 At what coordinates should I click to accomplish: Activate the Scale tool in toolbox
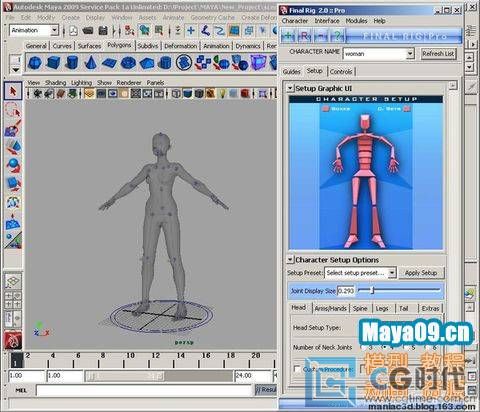click(13, 183)
